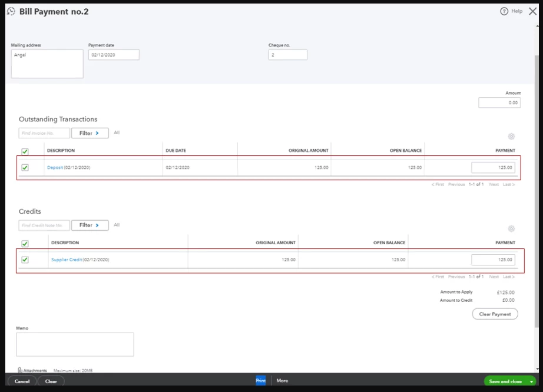The height and width of the screenshot is (392, 543).
Task: Open the More menu in bottom bar
Action: 282,381
